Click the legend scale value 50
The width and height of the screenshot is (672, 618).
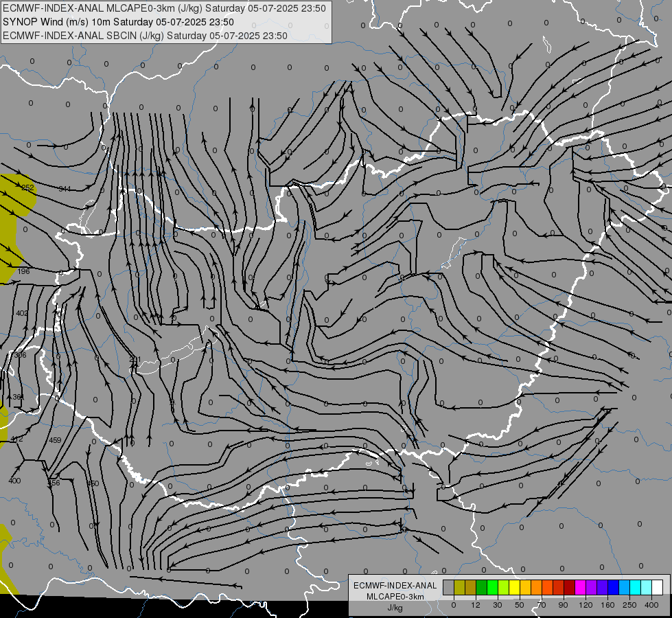520,605
